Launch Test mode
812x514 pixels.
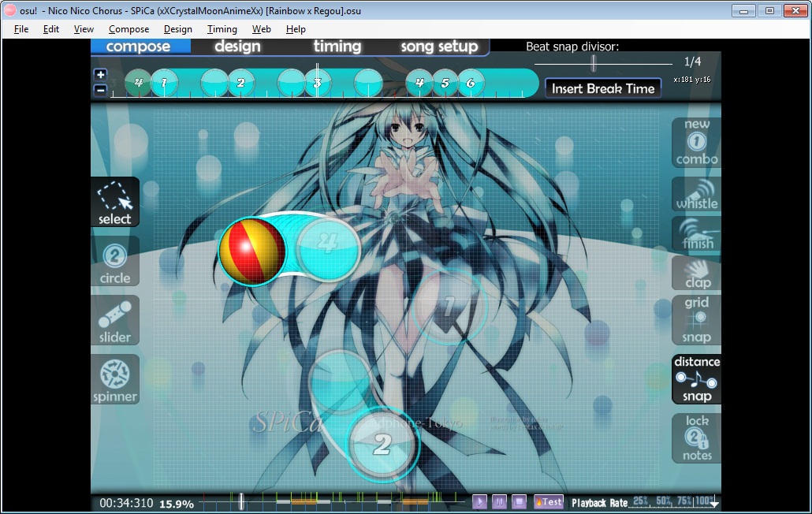549,501
